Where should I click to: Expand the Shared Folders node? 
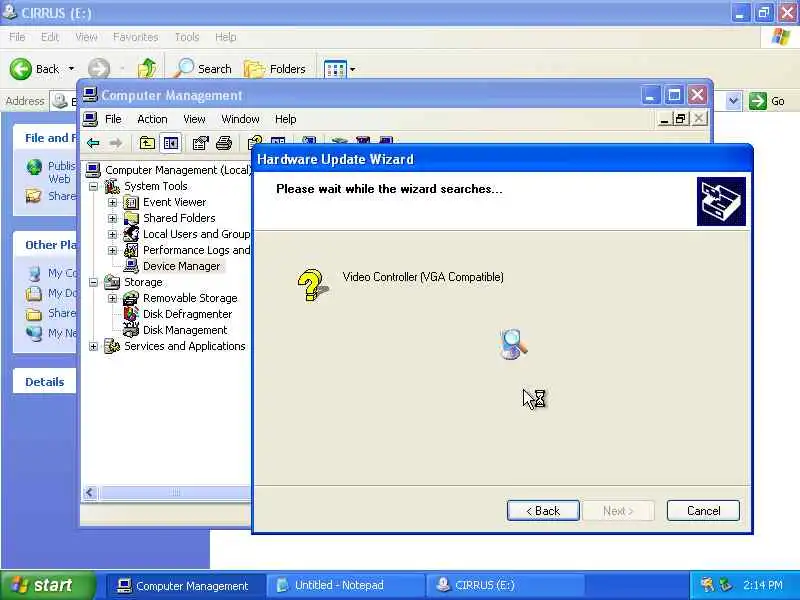(112, 218)
